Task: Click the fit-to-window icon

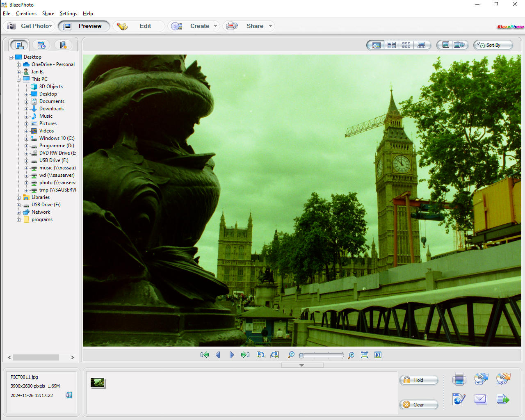Action: 364,355
